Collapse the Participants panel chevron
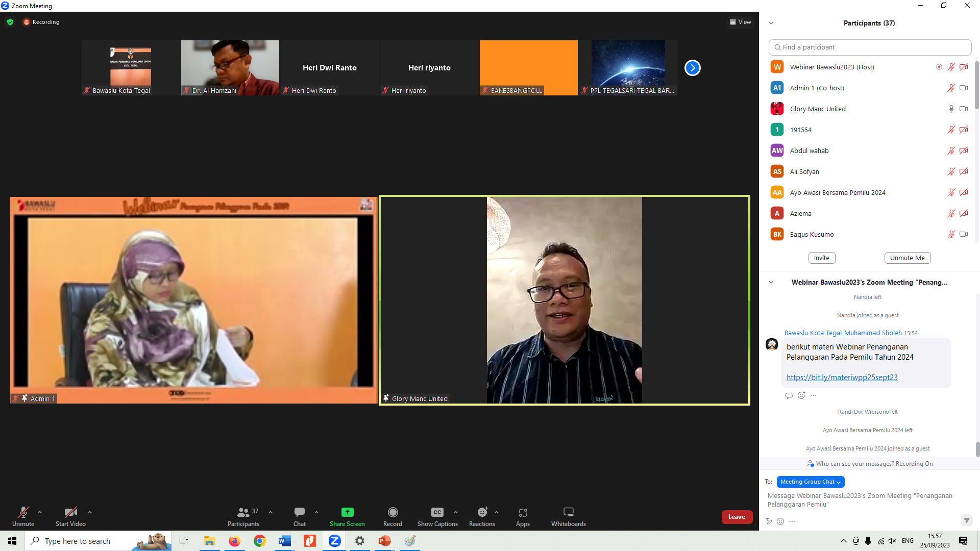The image size is (980, 551). coord(771,23)
